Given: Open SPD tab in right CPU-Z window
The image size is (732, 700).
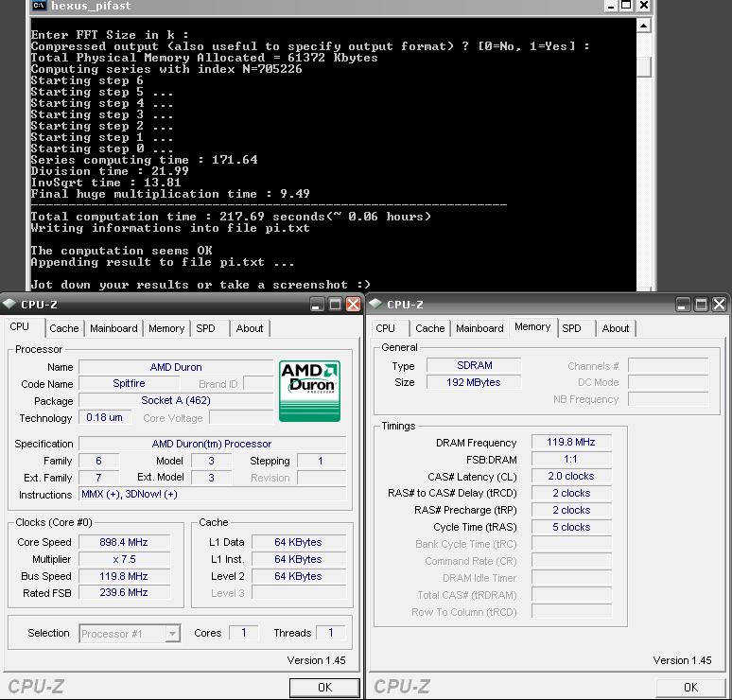Looking at the screenshot, I should [571, 328].
